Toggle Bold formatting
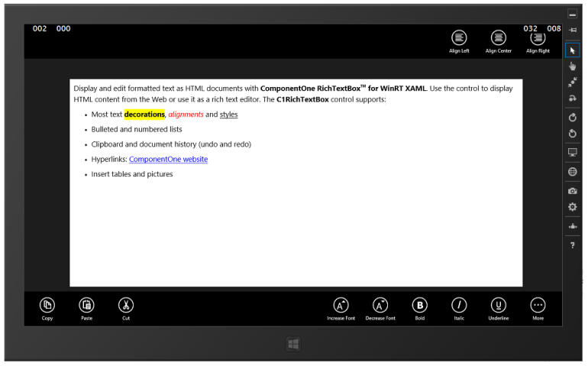 (420, 305)
